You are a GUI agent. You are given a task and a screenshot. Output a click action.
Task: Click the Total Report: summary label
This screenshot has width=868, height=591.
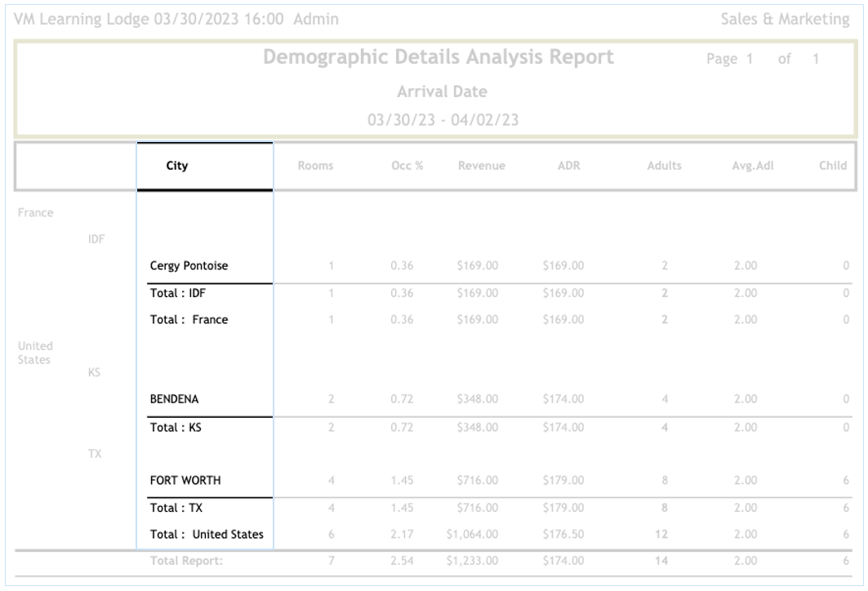click(181, 561)
